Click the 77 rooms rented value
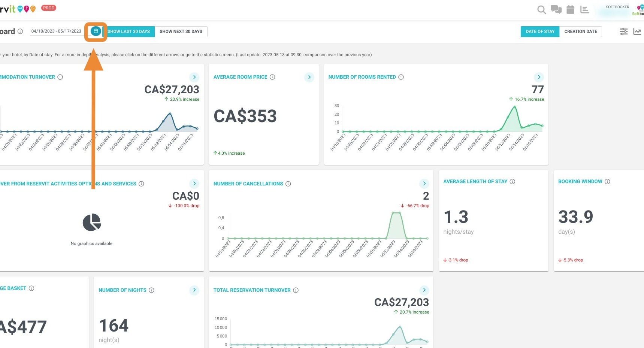 [538, 90]
